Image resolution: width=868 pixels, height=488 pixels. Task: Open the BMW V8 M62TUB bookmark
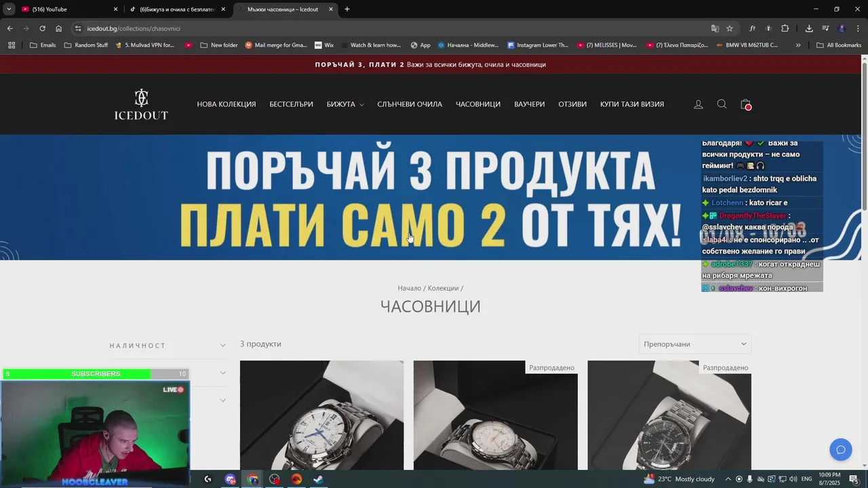click(746, 45)
